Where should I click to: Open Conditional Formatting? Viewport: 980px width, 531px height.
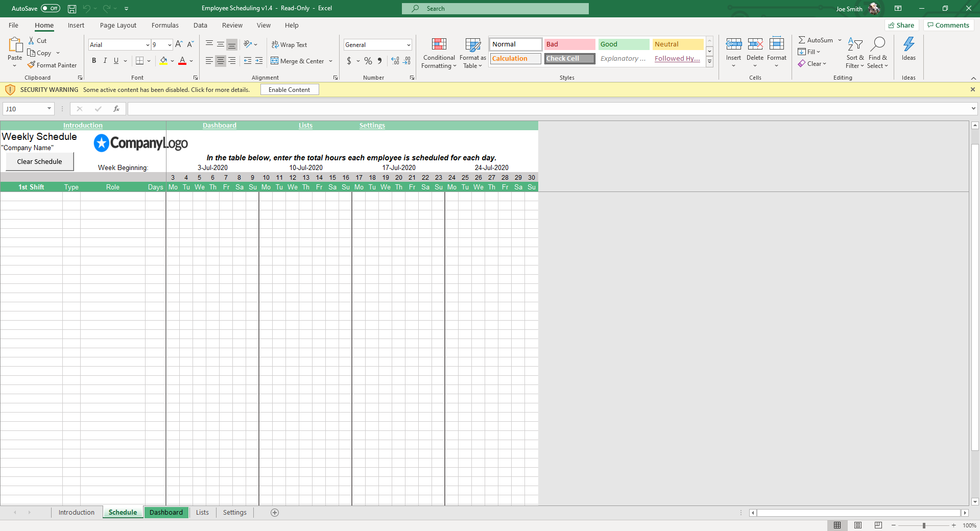click(439, 53)
